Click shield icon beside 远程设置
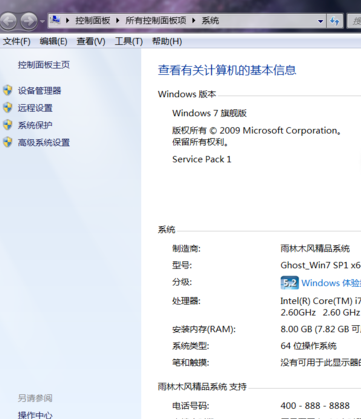 tap(8, 108)
